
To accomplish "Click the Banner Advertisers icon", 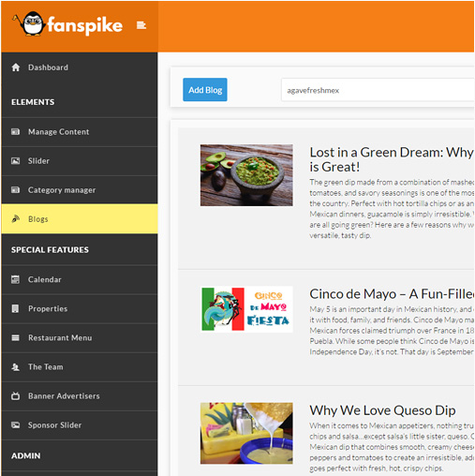I will pyautogui.click(x=15, y=396).
